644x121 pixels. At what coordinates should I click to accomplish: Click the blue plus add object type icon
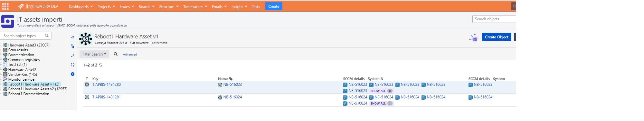coord(72,74)
